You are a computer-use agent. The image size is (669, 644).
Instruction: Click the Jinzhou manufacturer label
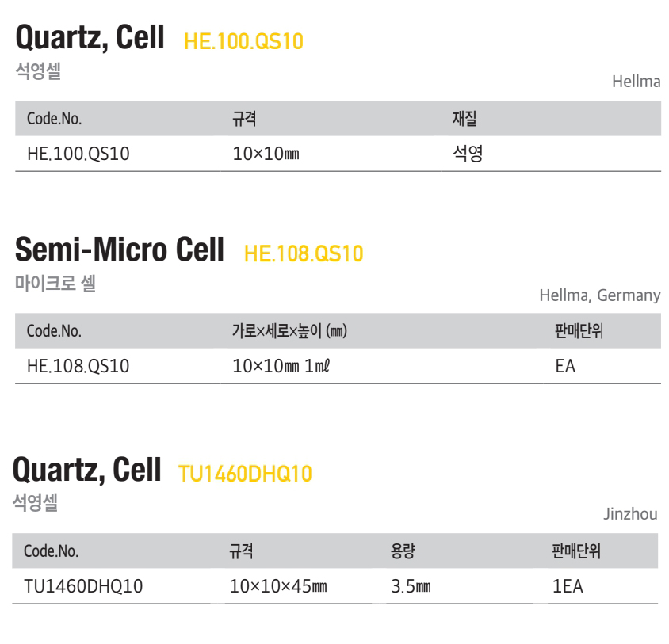point(630,514)
